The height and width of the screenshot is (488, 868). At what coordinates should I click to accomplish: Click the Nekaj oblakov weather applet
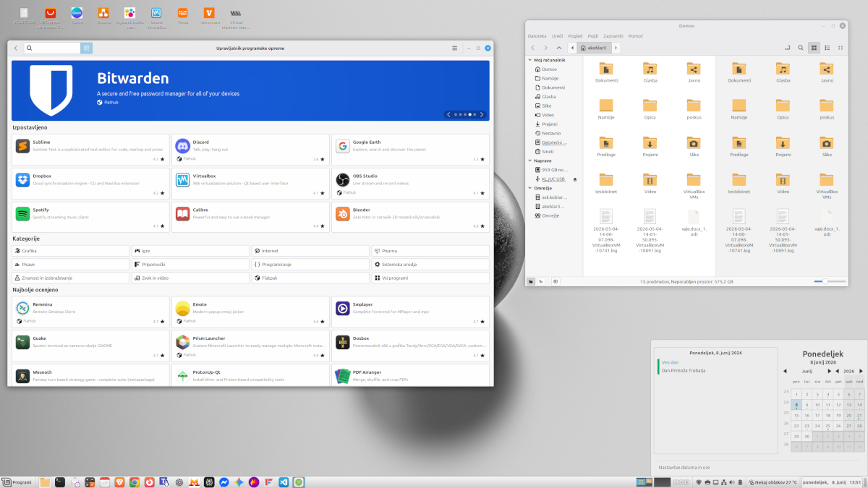pyautogui.click(x=773, y=482)
